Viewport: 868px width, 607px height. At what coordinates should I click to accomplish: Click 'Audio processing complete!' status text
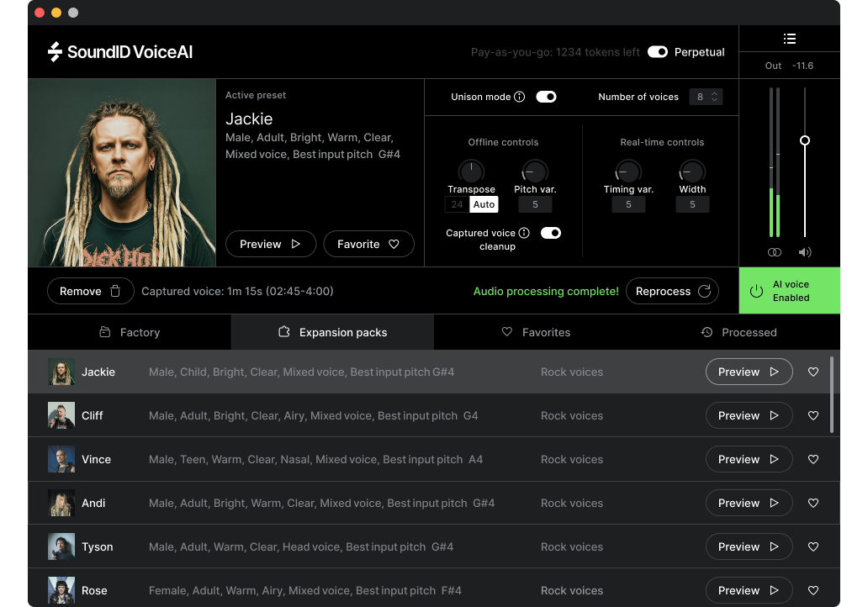[546, 291]
